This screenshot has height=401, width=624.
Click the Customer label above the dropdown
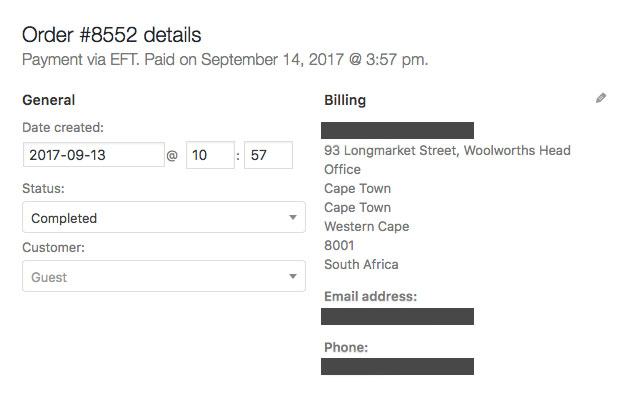[x=53, y=247]
